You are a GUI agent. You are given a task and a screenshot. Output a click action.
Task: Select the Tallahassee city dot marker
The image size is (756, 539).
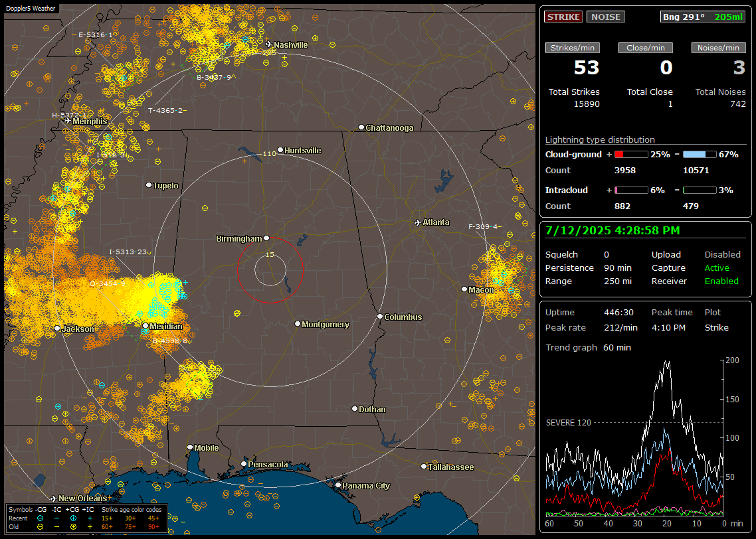424,466
